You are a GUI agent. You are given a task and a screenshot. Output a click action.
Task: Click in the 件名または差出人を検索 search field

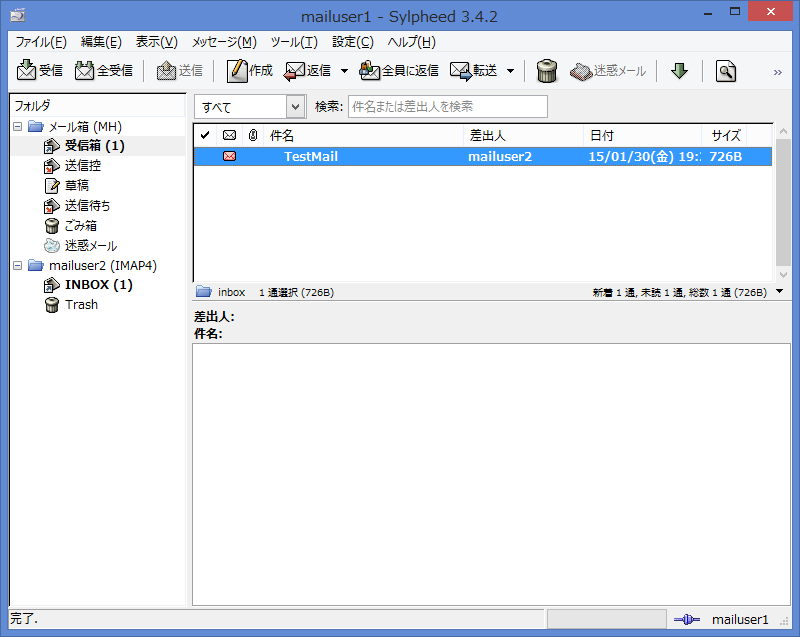pyautogui.click(x=447, y=107)
